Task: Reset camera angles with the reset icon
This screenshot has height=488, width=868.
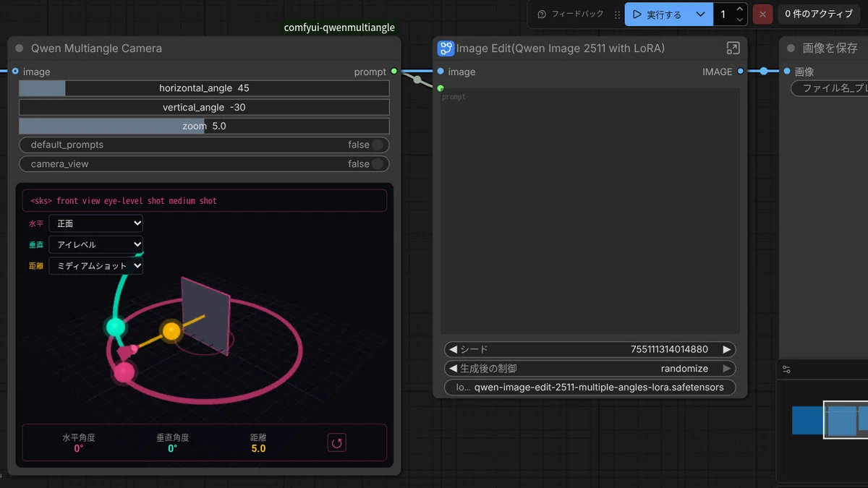Action: pos(337,442)
